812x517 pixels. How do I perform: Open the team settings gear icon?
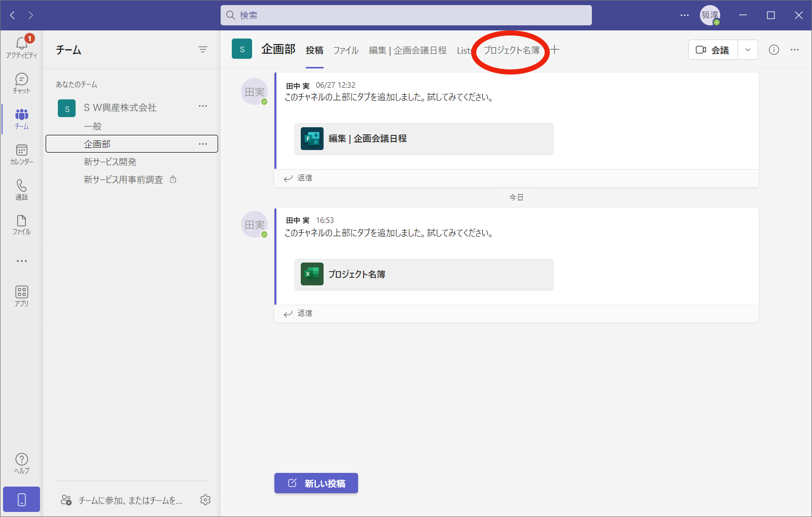(x=205, y=500)
